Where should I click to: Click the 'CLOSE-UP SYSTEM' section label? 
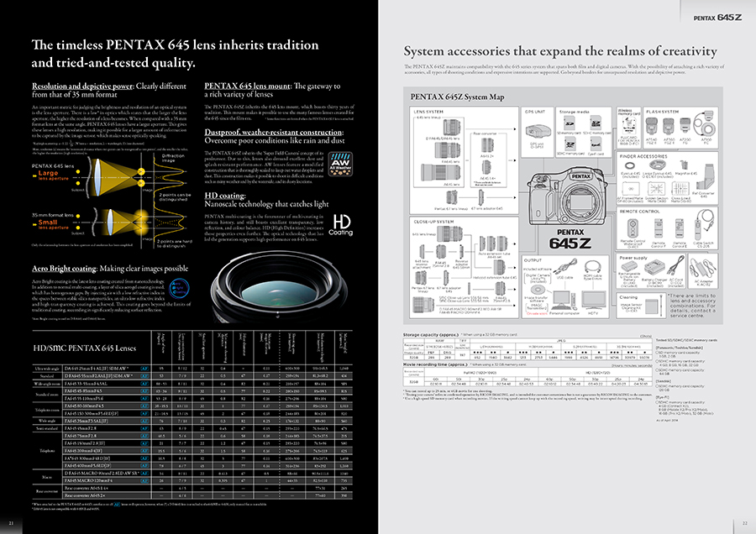pos(434,222)
